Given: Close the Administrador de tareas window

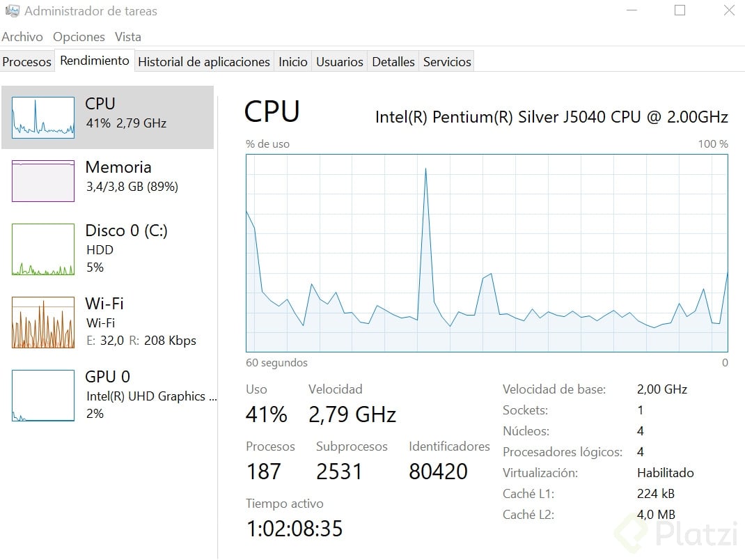Looking at the screenshot, I should pos(729,10).
